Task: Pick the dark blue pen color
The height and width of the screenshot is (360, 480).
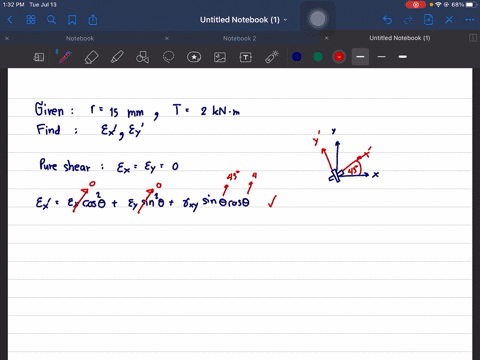Action: click(297, 57)
